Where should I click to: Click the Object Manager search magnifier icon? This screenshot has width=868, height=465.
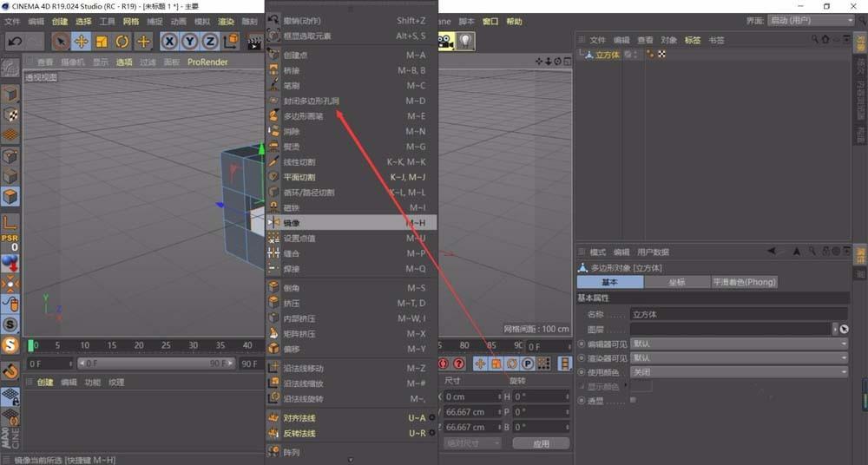[815, 39]
